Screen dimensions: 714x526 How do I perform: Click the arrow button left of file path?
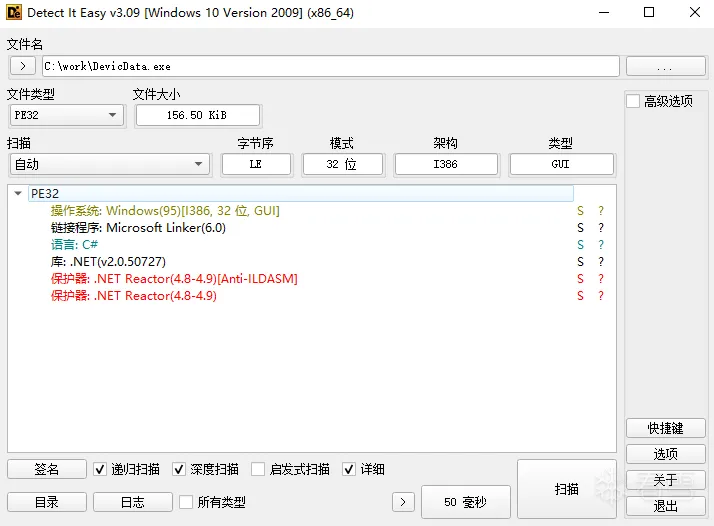[x=23, y=66]
